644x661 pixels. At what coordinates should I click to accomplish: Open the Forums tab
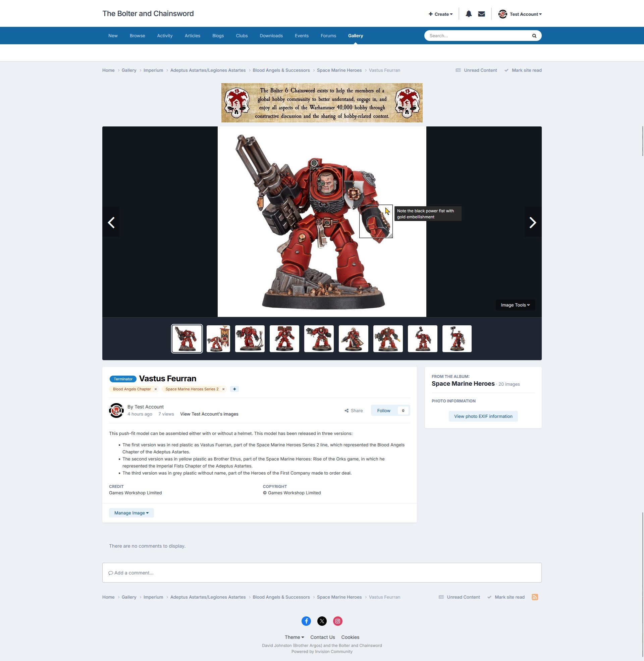click(x=328, y=36)
